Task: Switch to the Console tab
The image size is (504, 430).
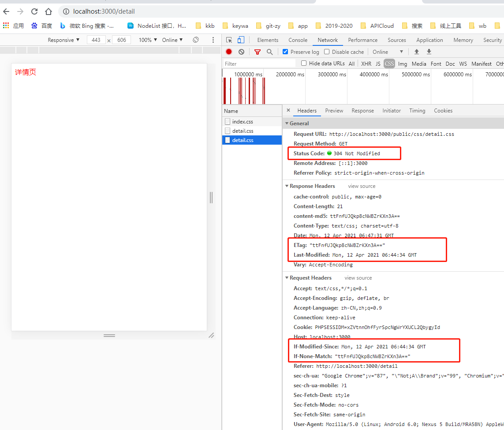Action: pos(298,40)
